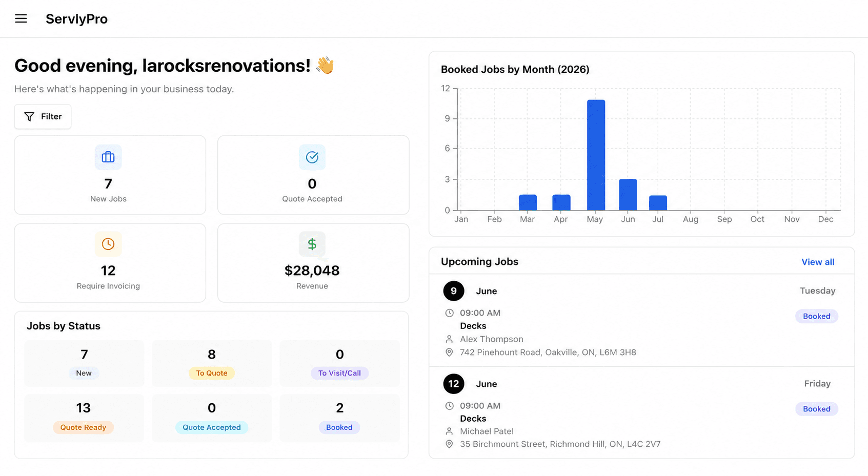
Task: Click View all in Upcoming Jobs
Action: [818, 262]
